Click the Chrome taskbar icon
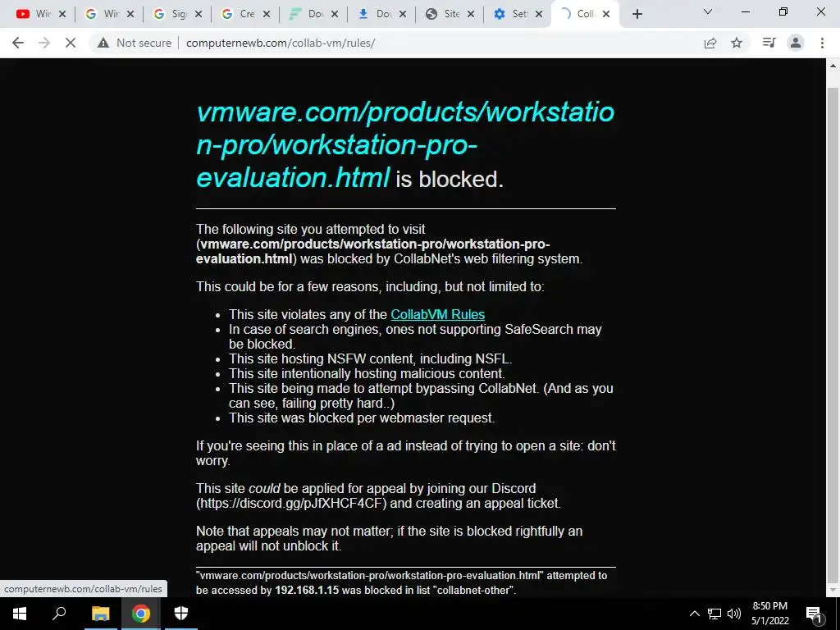Viewport: 840px width, 630px height. [x=141, y=614]
